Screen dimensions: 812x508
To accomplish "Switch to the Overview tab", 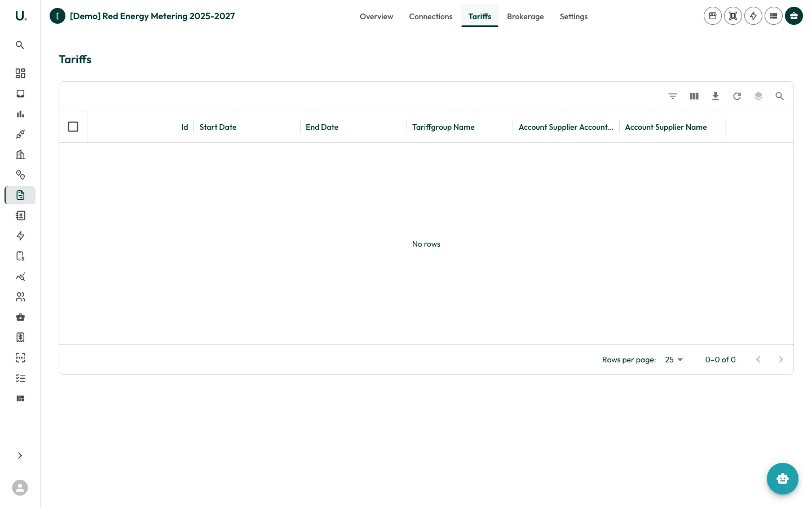I will pos(377,16).
